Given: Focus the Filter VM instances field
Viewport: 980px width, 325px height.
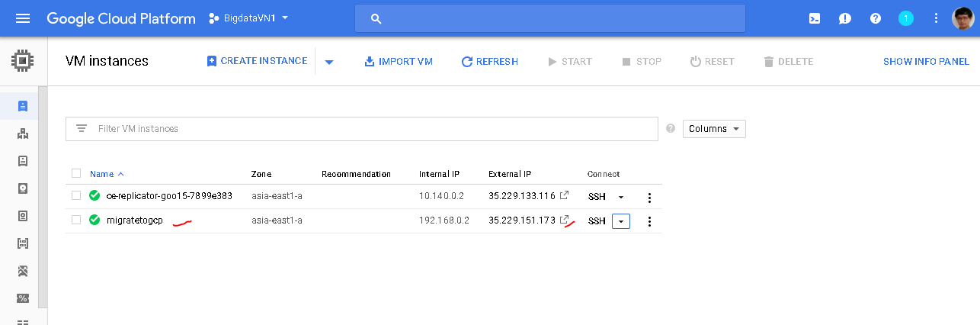Looking at the screenshot, I should coord(373,129).
